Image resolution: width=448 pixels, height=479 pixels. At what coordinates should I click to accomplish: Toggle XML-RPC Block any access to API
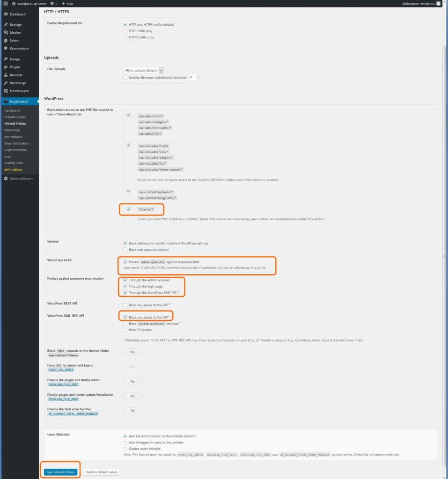pos(125,317)
